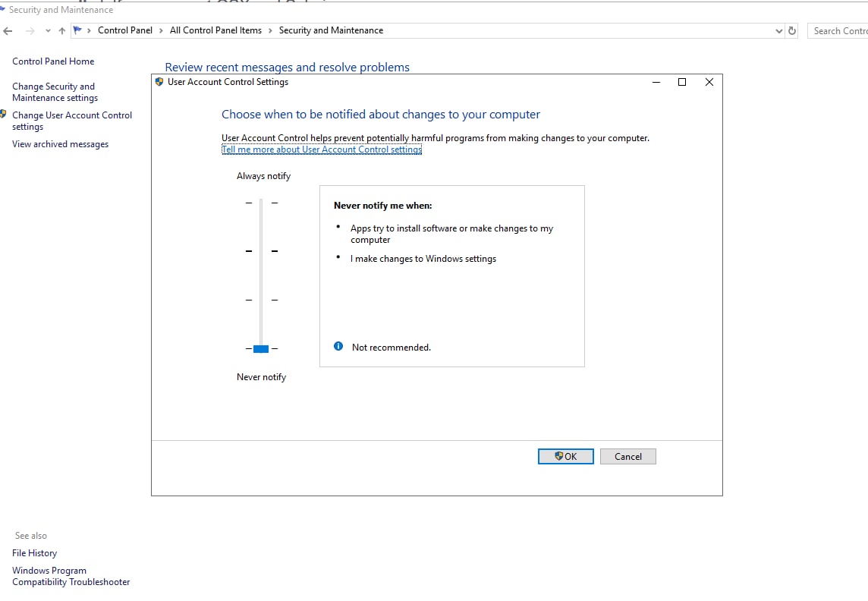Click the shield icon beside Change User Account Control

tap(3, 115)
